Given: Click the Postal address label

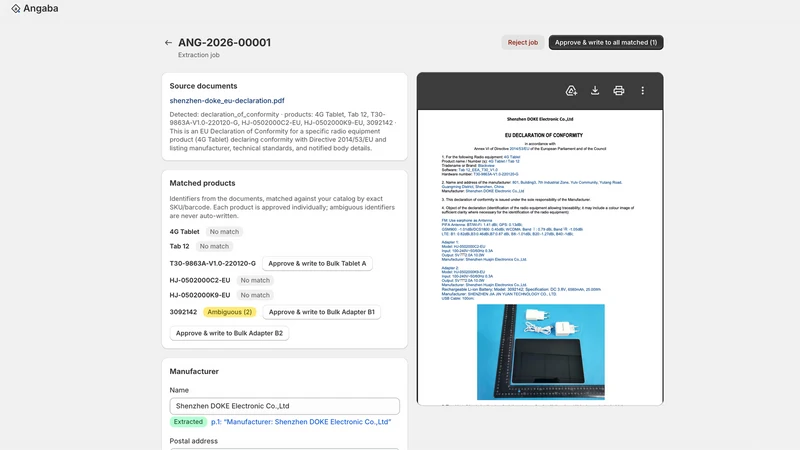Looking at the screenshot, I should click(x=193, y=441).
